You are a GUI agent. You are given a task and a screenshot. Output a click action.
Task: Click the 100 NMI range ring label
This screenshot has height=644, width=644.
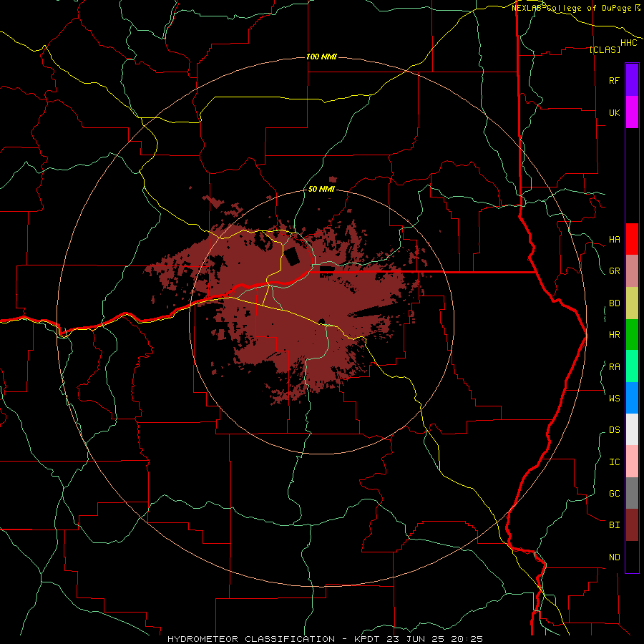321,57
